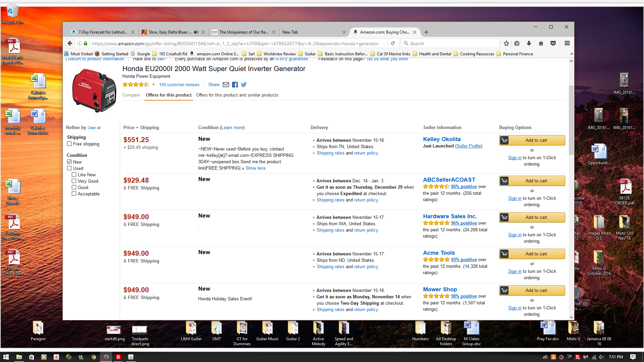Screen dimensions: 644x362
Task: Open the Health and Dental bookmarks folder
Action: [x=432, y=54]
